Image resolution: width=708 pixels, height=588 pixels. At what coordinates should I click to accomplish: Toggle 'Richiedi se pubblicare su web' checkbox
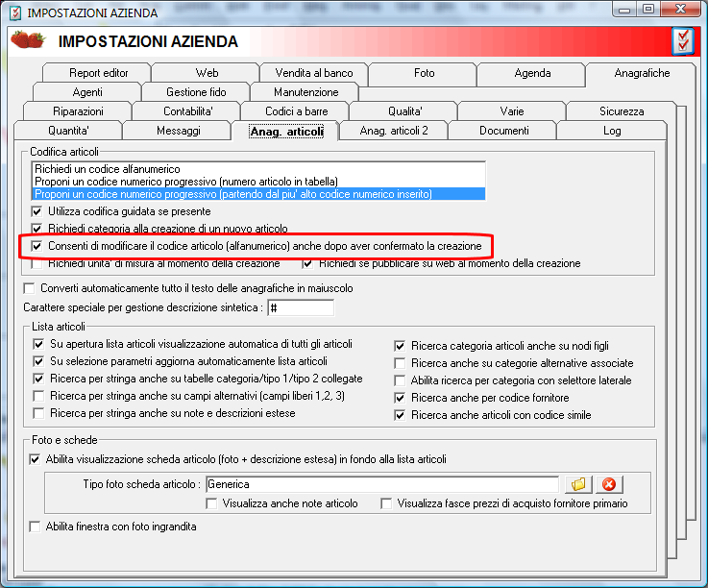coord(308,264)
